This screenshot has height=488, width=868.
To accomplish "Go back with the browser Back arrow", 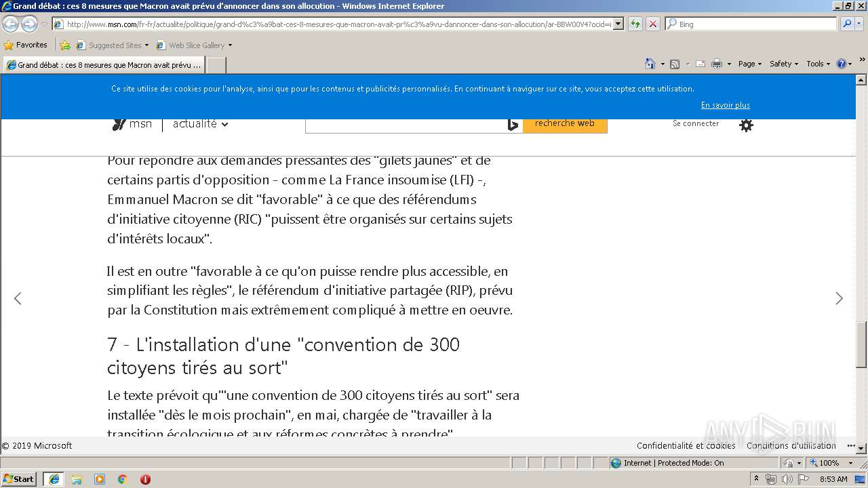I will (x=10, y=24).
